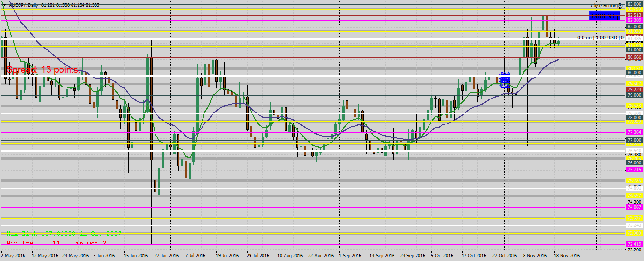Image resolution: width=644 pixels, height=261 pixels.
Task: Select the 79.000 price level label
Action: (x=634, y=95)
